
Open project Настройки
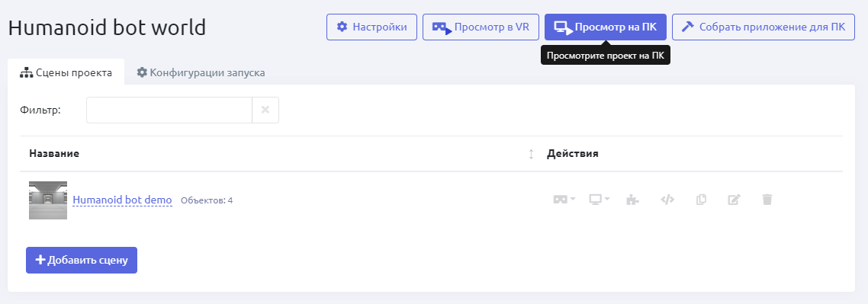[x=371, y=27]
